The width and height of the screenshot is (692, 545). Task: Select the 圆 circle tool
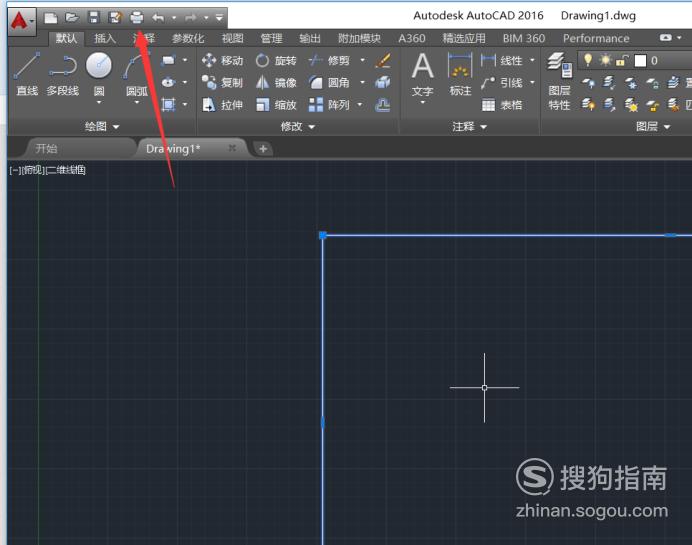[x=99, y=74]
